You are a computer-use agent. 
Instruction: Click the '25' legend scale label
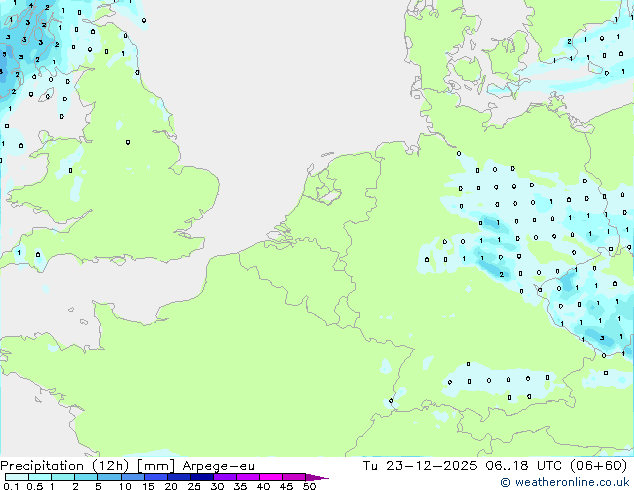coord(194,486)
